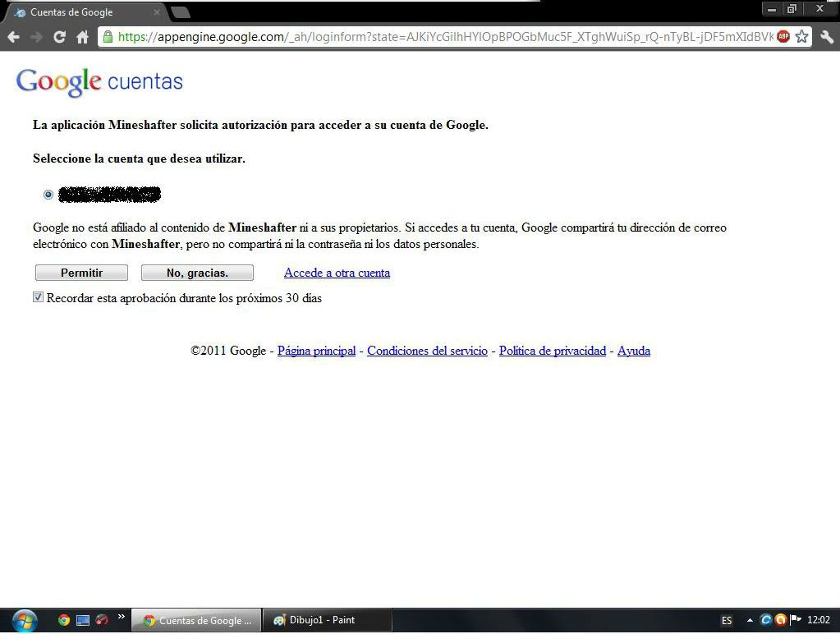The height and width of the screenshot is (634, 840).
Task: Open the Adblock Plus icon in address bar
Action: click(783, 36)
